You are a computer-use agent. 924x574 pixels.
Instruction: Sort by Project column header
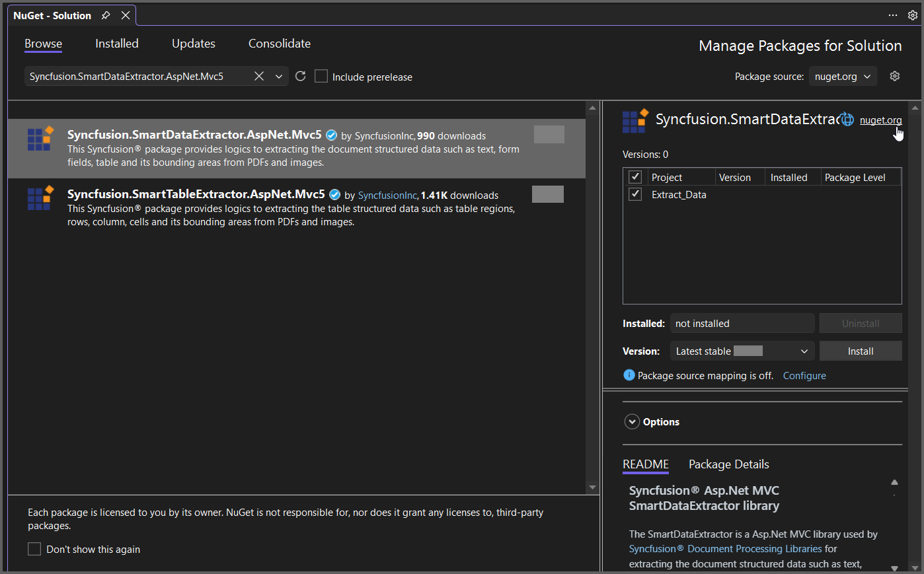point(681,177)
